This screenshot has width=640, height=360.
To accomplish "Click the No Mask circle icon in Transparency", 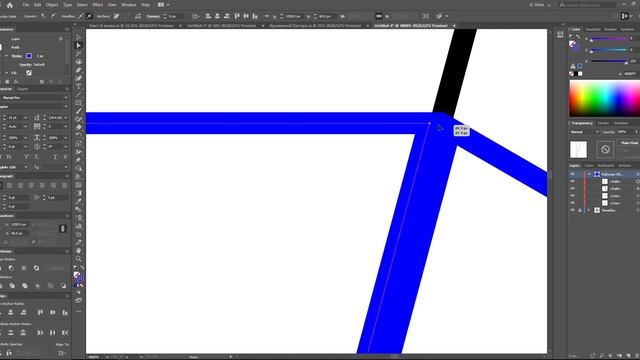I will pyautogui.click(x=605, y=149).
